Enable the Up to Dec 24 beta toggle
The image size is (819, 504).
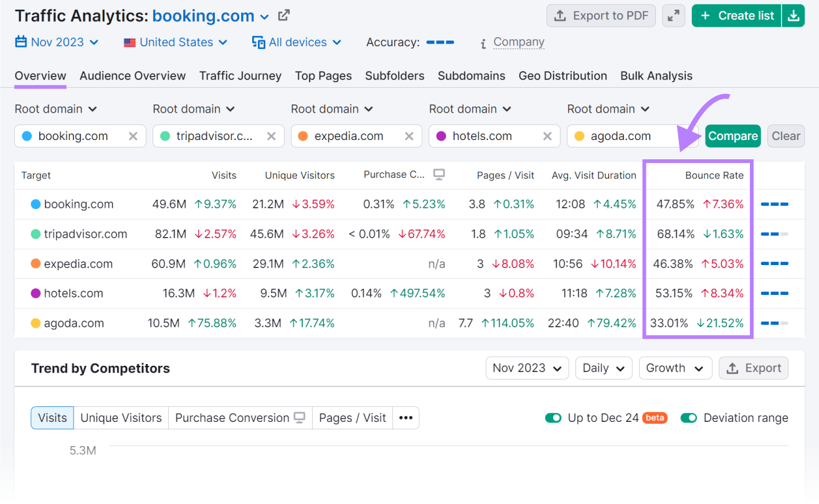click(553, 418)
